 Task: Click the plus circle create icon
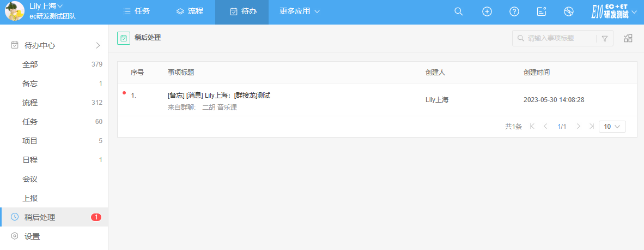[487, 11]
